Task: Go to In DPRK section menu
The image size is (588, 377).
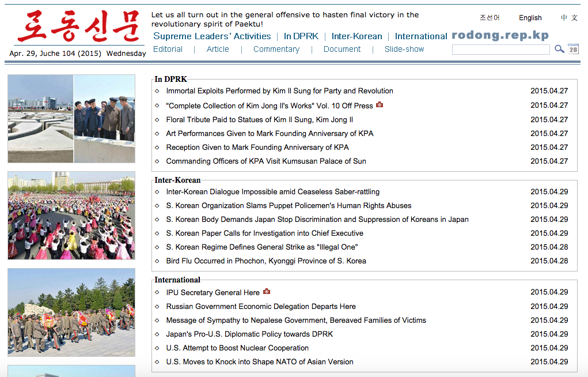Action: [x=301, y=36]
